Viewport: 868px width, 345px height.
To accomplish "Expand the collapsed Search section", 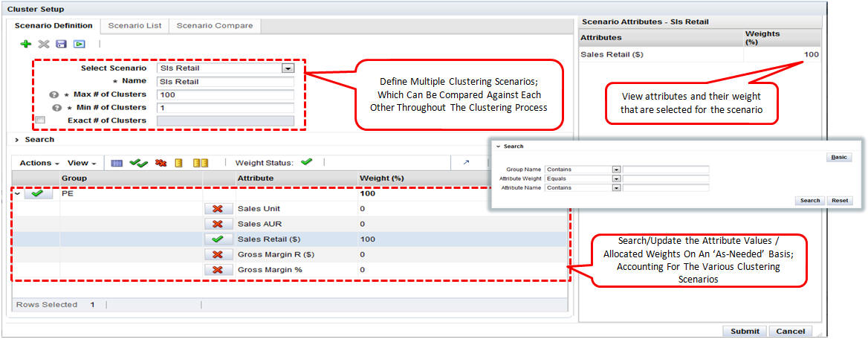I will click(16, 140).
